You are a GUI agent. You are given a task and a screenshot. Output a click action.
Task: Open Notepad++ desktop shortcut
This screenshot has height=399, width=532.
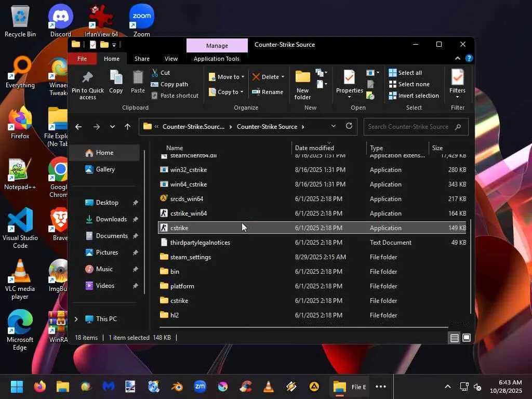(x=20, y=174)
